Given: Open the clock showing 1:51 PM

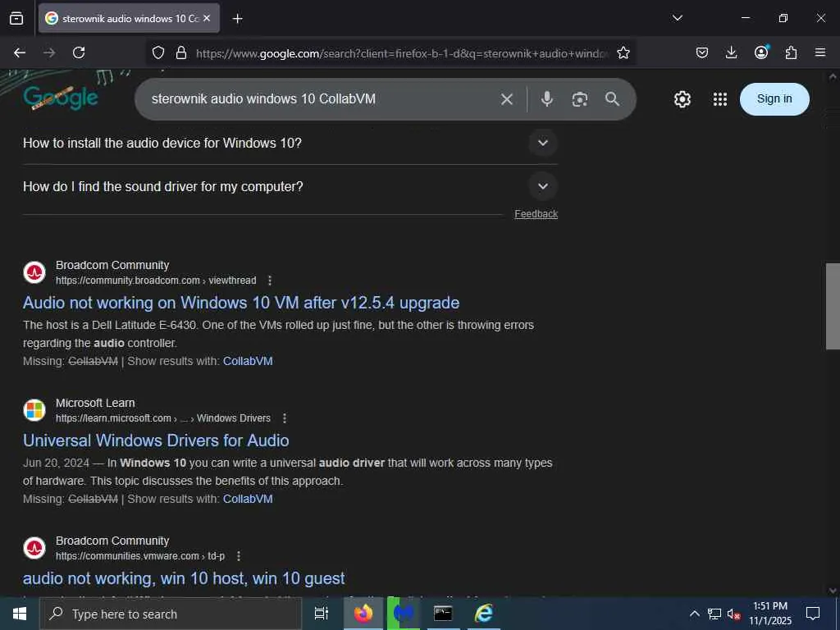Looking at the screenshot, I should (769, 614).
